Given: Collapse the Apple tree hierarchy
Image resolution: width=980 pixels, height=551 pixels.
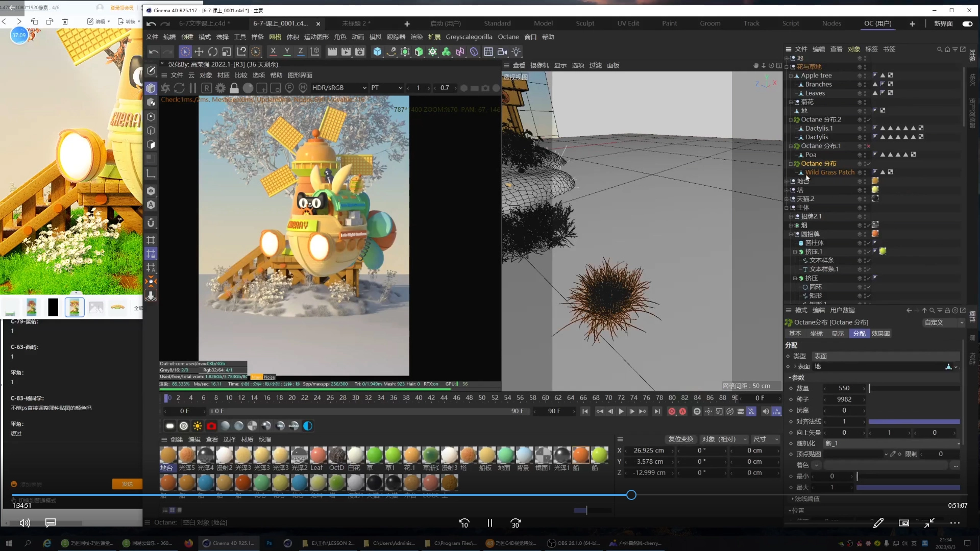Looking at the screenshot, I should click(791, 76).
